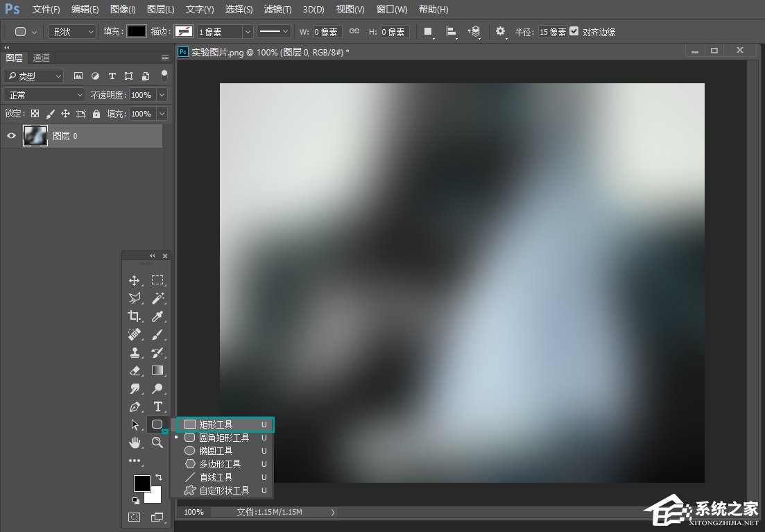Select the Eyedropper tool
Screen dimensions: 765x532
tap(157, 316)
